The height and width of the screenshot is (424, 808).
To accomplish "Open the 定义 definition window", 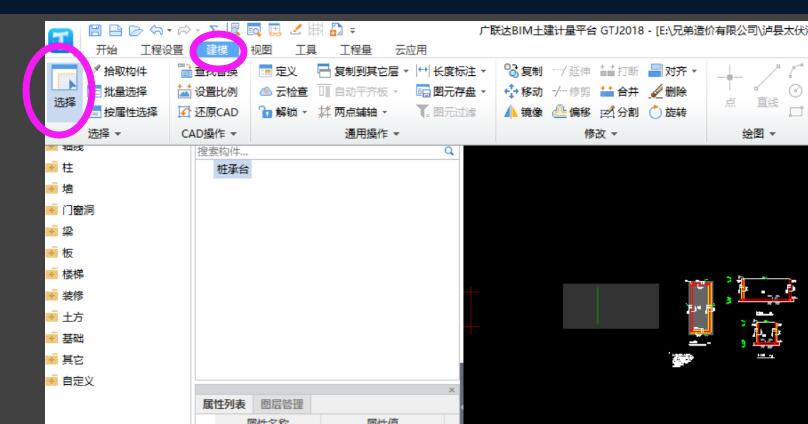I will (278, 71).
